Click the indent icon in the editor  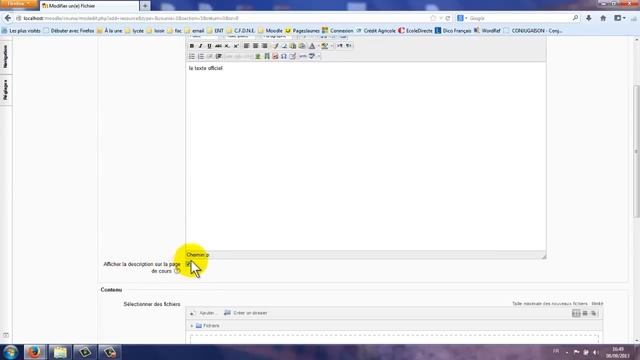click(219, 56)
